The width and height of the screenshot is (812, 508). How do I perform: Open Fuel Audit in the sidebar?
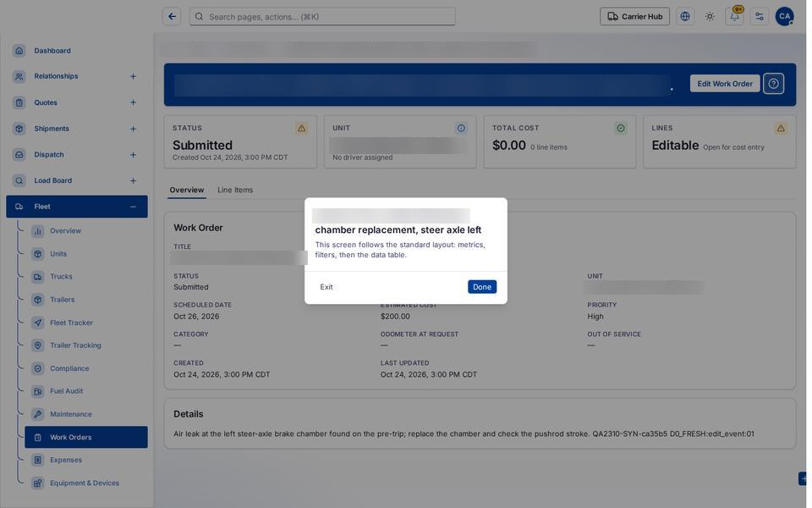coord(86,391)
